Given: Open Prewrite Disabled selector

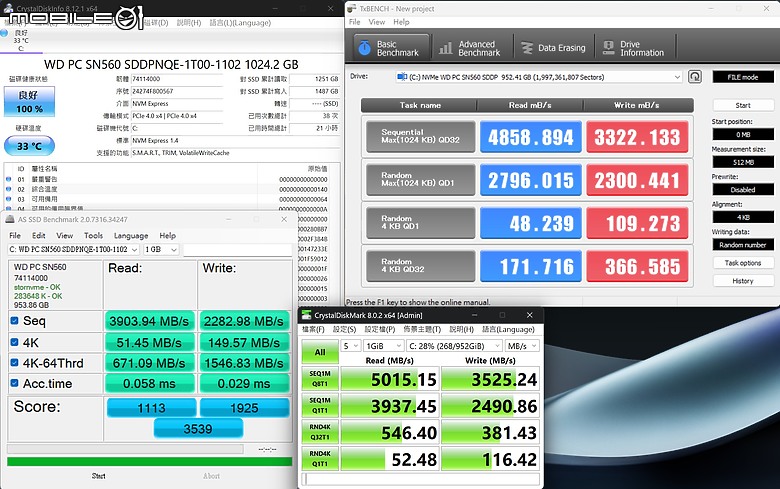Looking at the screenshot, I should click(x=743, y=190).
